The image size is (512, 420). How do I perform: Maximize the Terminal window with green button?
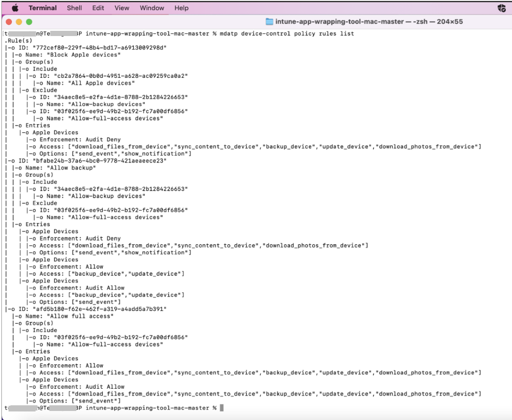(x=29, y=22)
